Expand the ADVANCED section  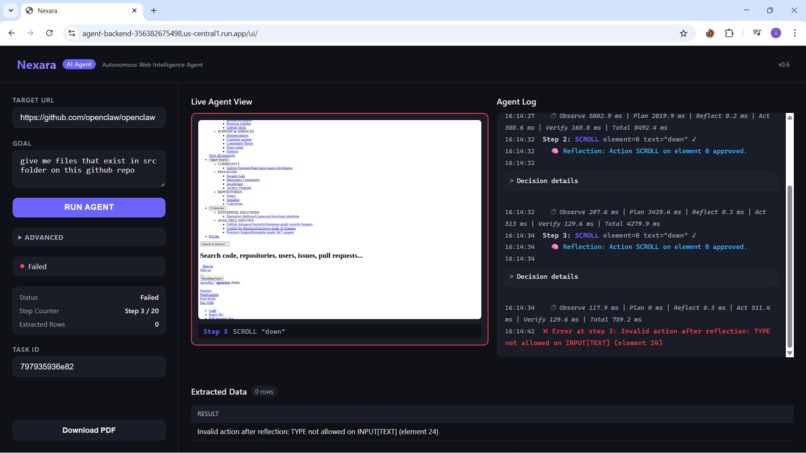pos(89,238)
